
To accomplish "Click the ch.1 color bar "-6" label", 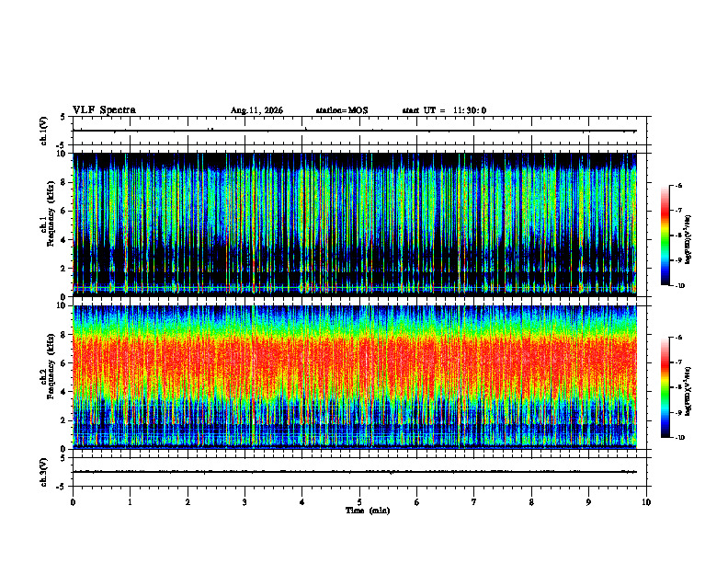I will point(678,186).
